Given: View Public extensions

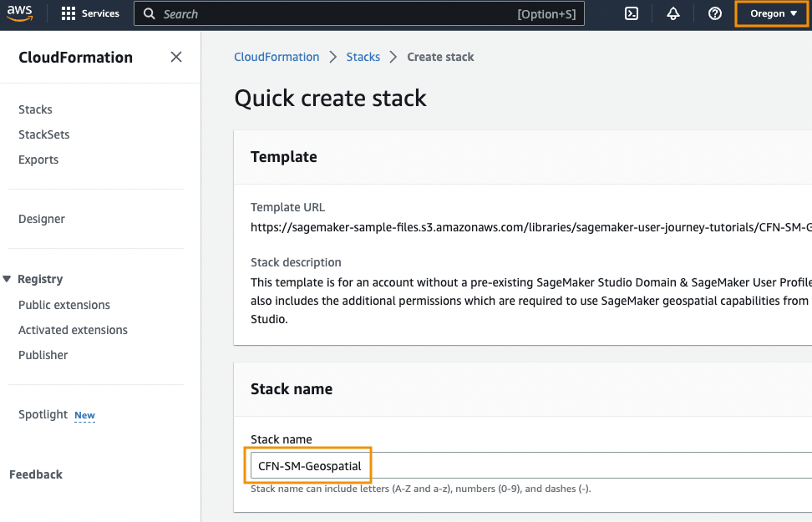Looking at the screenshot, I should click(x=63, y=304).
